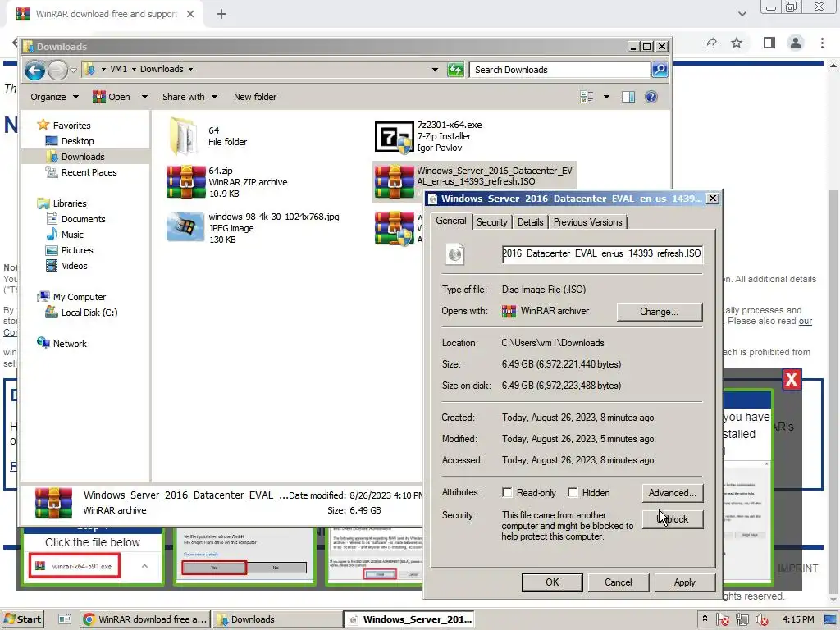Image resolution: width=840 pixels, height=630 pixels.
Task: Expand the VM1 breadcrumb arrow
Action: (x=134, y=69)
